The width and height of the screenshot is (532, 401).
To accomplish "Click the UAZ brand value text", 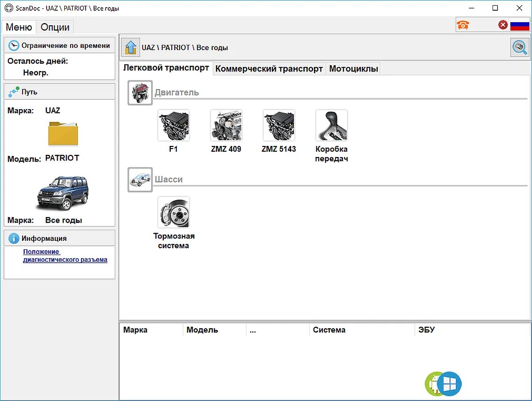I will tap(52, 110).
